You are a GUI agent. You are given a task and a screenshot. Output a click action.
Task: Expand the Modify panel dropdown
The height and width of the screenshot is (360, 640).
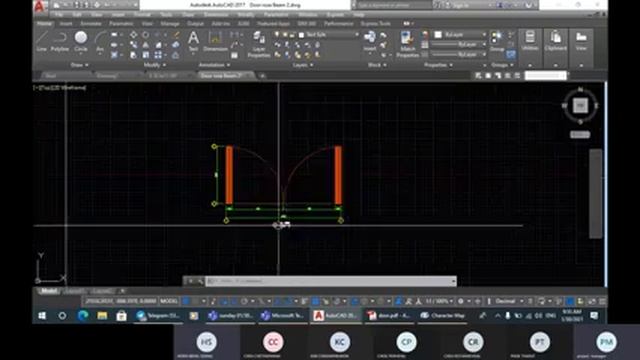point(154,65)
